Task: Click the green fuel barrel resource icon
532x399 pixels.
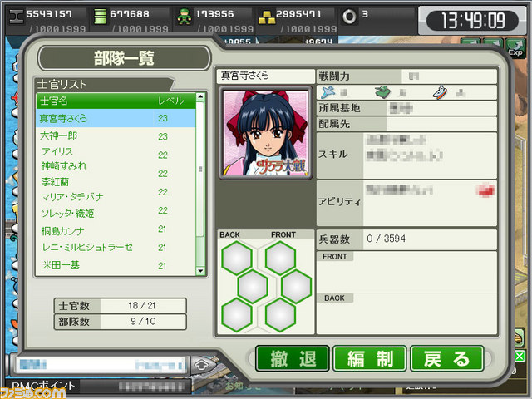Action: click(x=100, y=17)
